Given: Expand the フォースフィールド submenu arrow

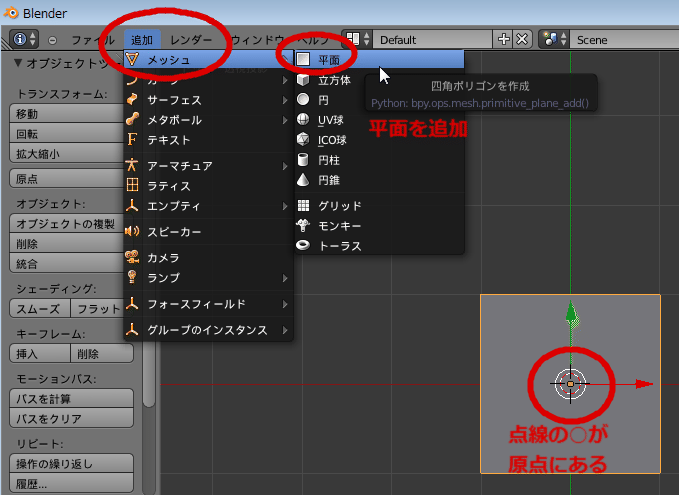Looking at the screenshot, I should (285, 304).
